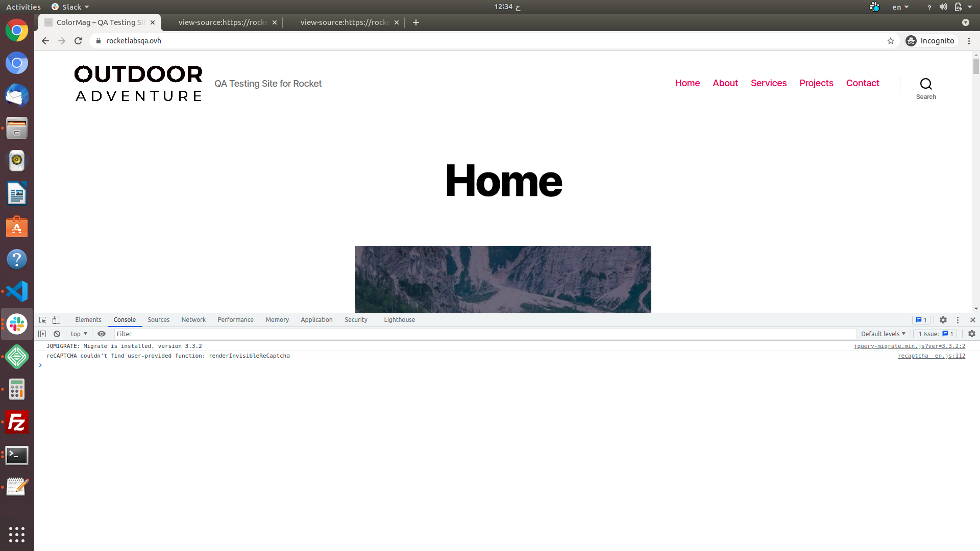Open the Services navigation link
Screen dimensions: 980x551
[x=768, y=83]
